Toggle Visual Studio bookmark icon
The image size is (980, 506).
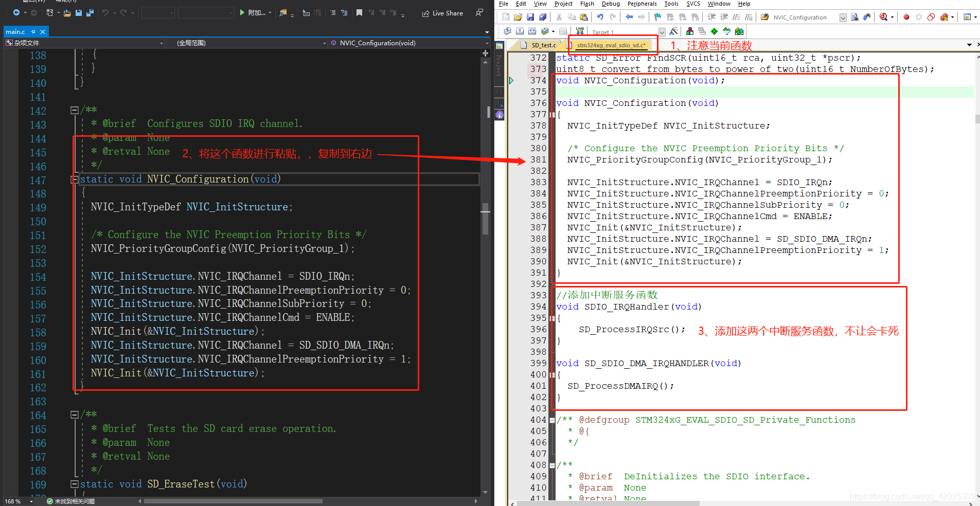pyautogui.click(x=359, y=13)
